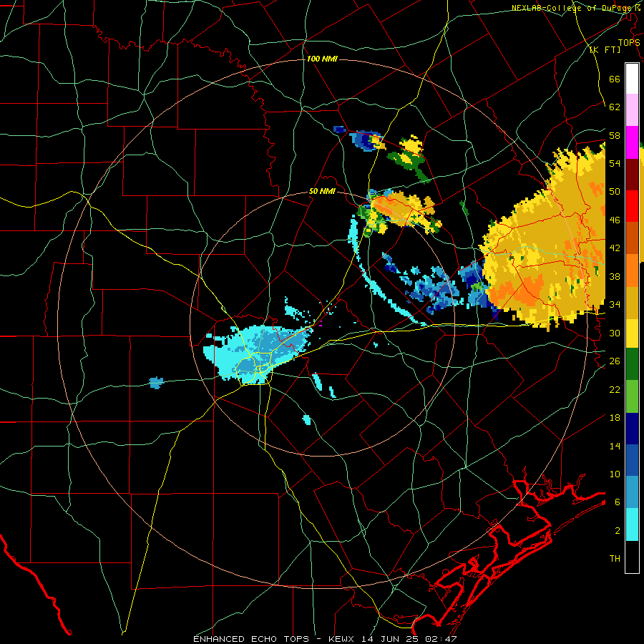Screen dimensions: 644x644
Task: Click the legend value 54
Action: [615, 163]
